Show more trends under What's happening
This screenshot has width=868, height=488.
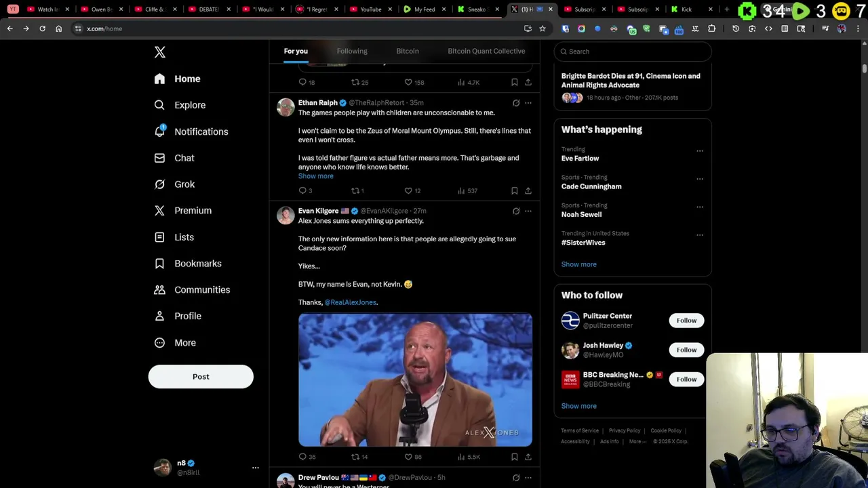click(579, 264)
